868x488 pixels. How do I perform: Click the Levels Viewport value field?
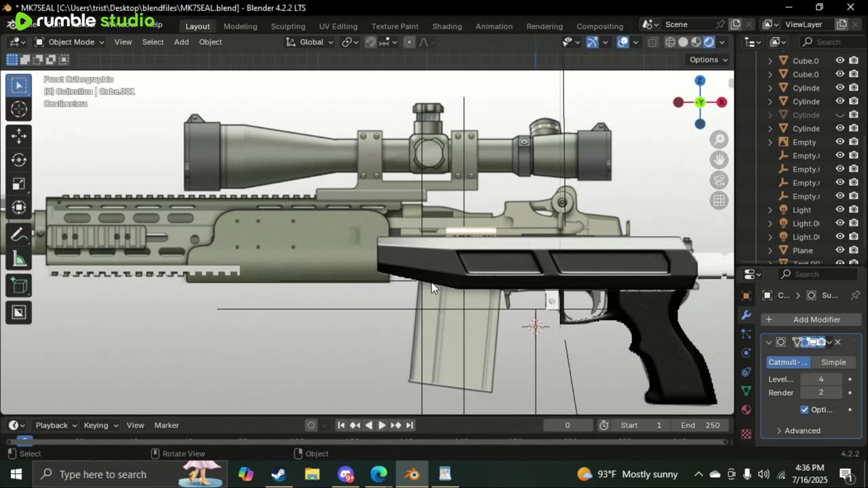click(821, 379)
